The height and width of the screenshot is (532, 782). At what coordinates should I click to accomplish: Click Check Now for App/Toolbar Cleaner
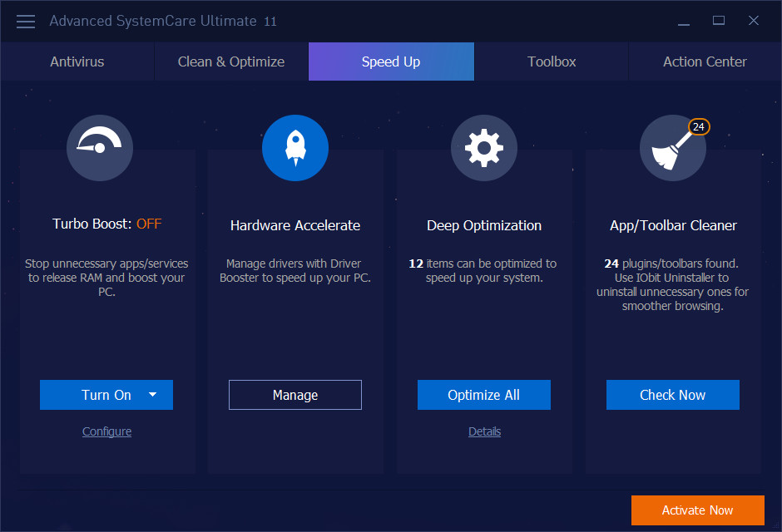pos(673,395)
